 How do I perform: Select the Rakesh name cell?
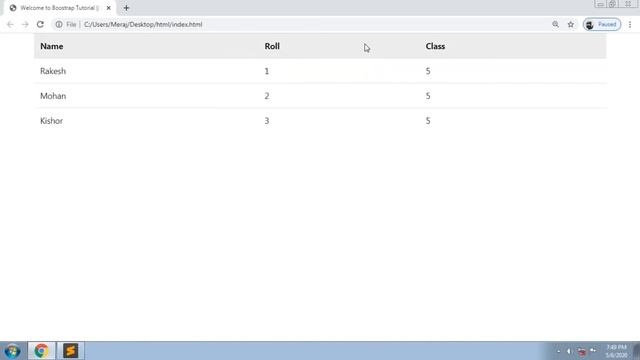click(53, 71)
